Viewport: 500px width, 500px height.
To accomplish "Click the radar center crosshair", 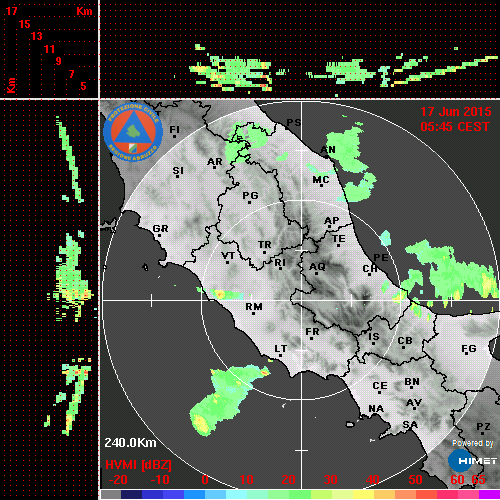I will click(x=302, y=300).
